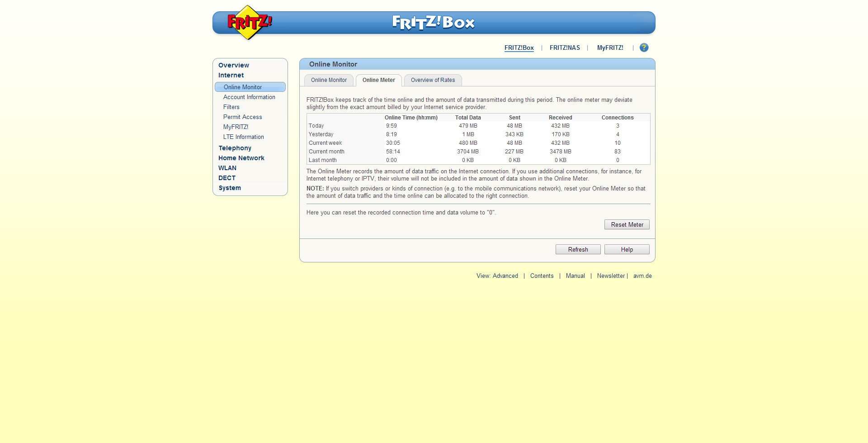Open the FRITZ!Box top link
This screenshot has width=868, height=443.
click(519, 48)
